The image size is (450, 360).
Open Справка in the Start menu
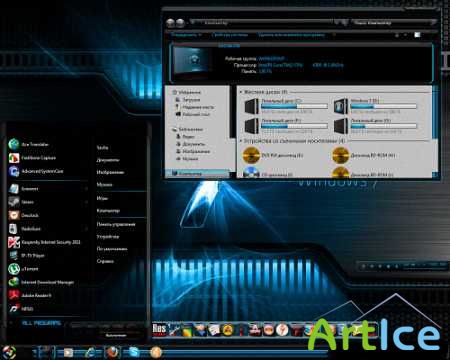pyautogui.click(x=105, y=261)
